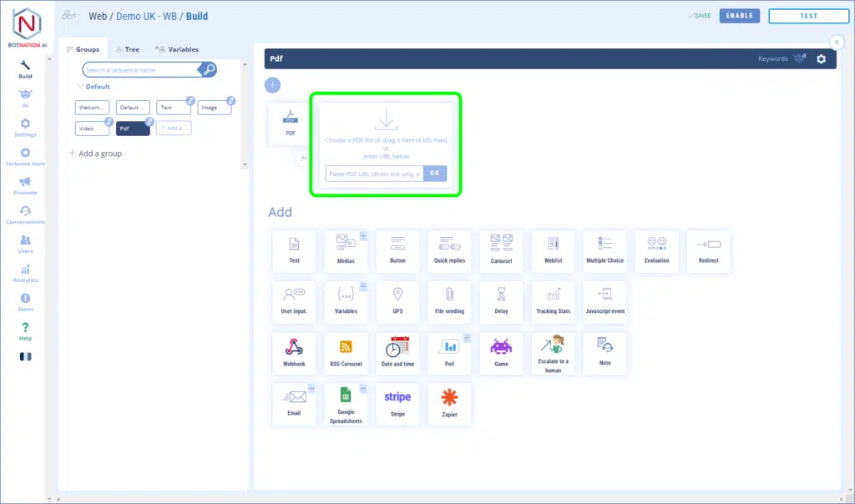Insert Escalate to a human block

(553, 354)
